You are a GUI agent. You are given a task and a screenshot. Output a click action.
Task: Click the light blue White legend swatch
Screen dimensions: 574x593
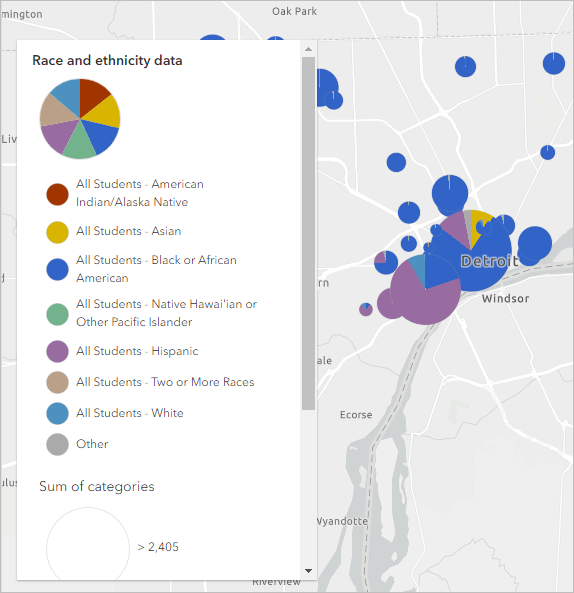pyautogui.click(x=57, y=413)
